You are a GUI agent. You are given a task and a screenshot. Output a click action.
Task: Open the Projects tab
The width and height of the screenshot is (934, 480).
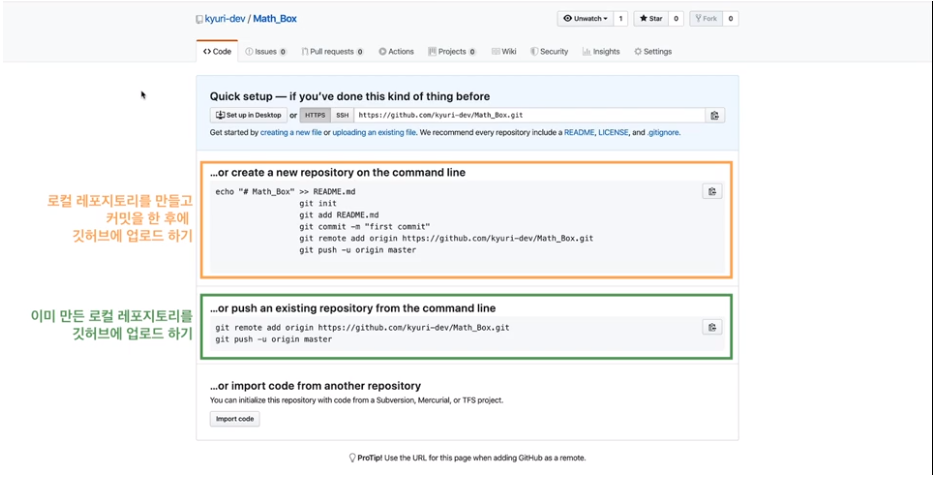point(451,51)
